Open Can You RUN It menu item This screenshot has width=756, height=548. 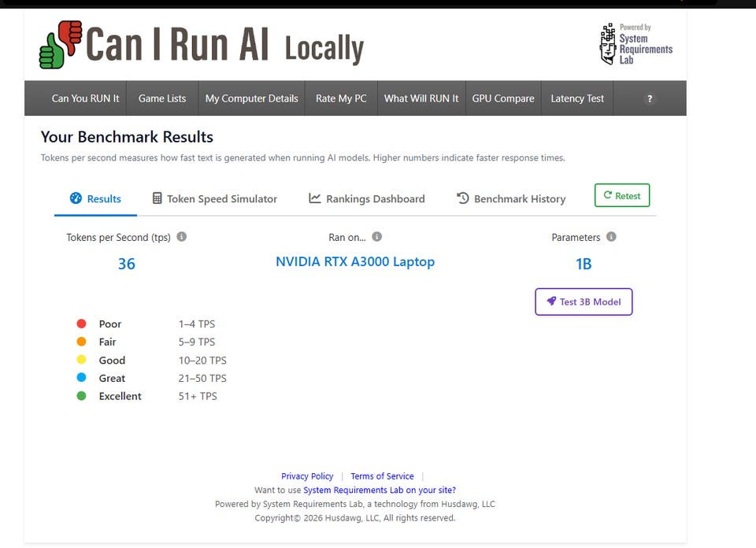coord(85,98)
